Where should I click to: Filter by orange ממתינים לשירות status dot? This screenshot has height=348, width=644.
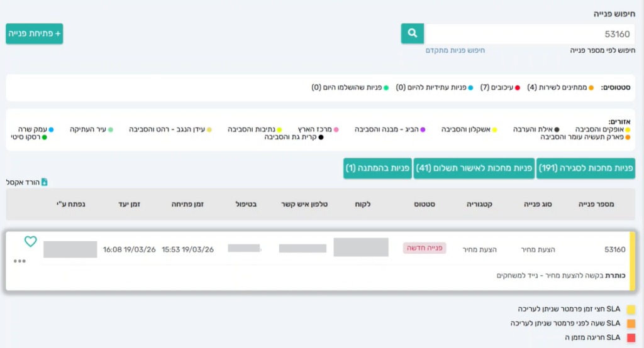pyautogui.click(x=591, y=88)
